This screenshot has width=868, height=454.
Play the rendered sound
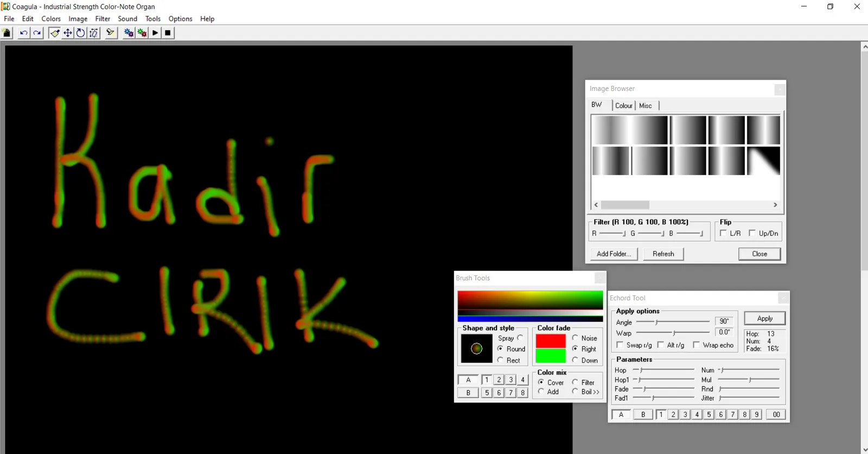[155, 33]
